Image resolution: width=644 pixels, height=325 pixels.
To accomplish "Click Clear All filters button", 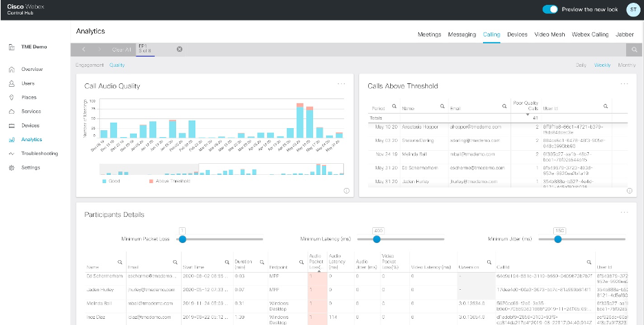I will pyautogui.click(x=122, y=50).
